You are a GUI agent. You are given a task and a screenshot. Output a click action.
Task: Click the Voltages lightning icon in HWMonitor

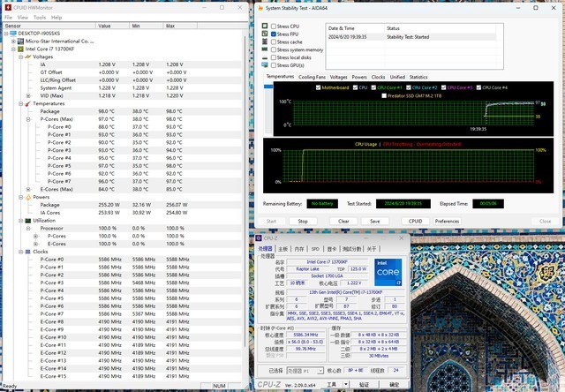tap(26, 57)
